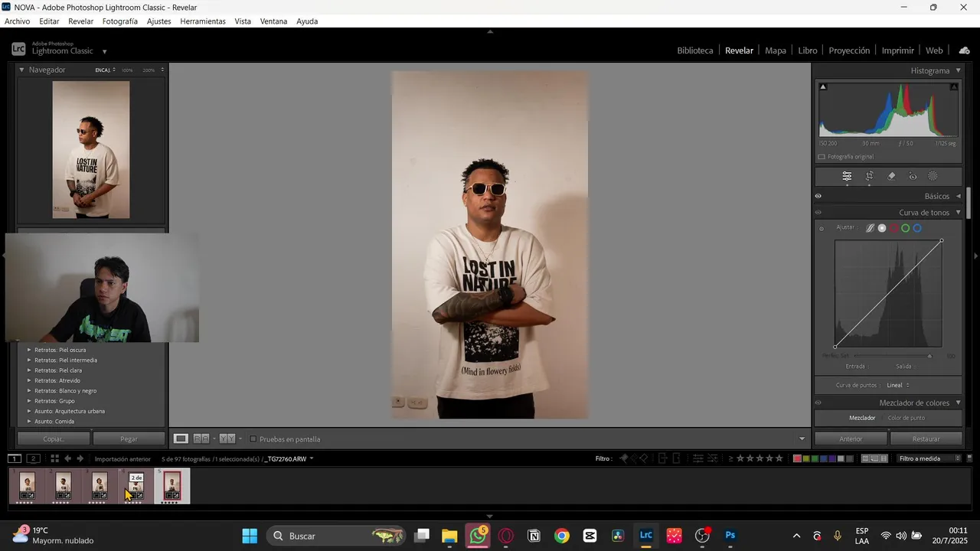Open Photoshop from the taskbar

click(730, 536)
